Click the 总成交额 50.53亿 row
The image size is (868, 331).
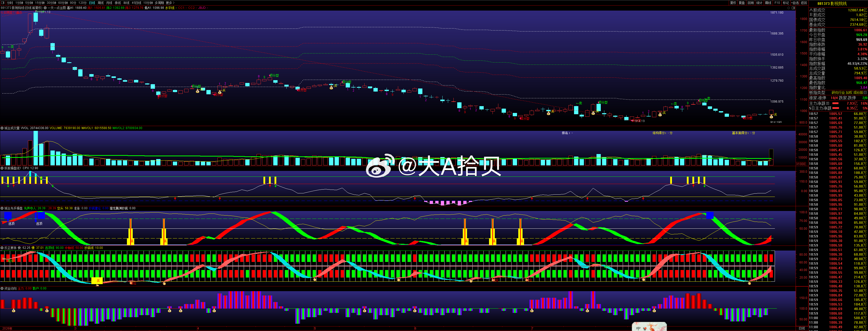(x=838, y=68)
